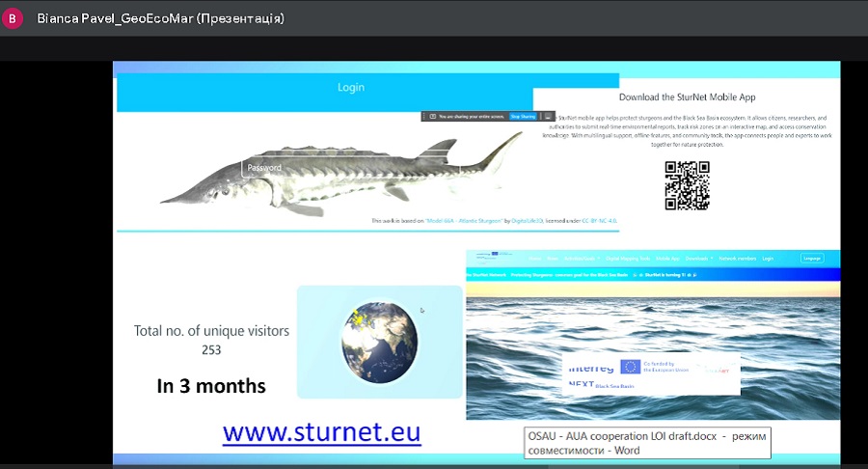The height and width of the screenshot is (469, 868).
Task: Open the Language selector button
Action: pyautogui.click(x=812, y=259)
